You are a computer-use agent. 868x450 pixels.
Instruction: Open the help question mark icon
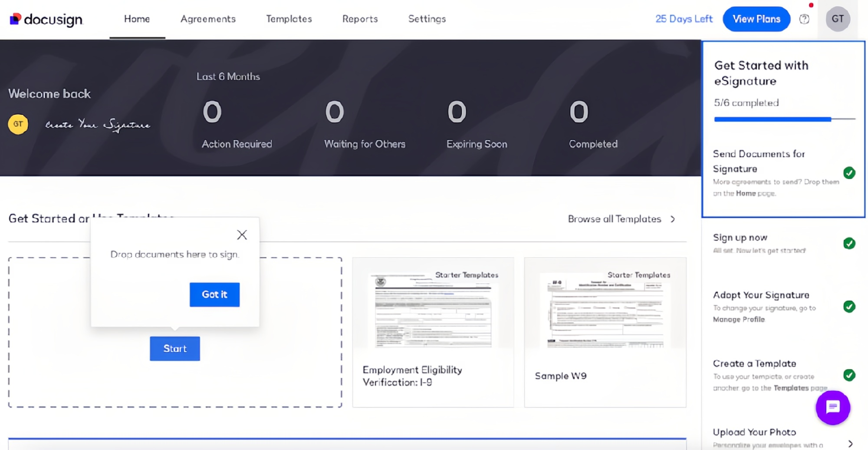[x=804, y=19]
